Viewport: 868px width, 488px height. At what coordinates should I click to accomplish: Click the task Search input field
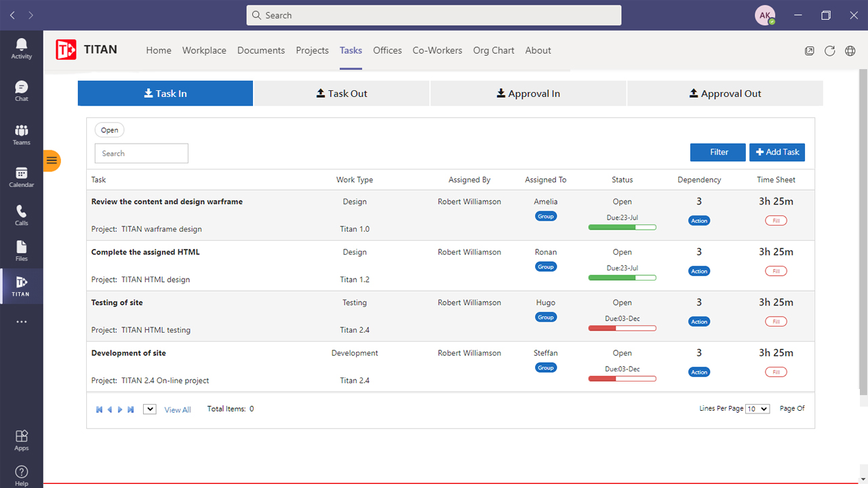point(141,153)
